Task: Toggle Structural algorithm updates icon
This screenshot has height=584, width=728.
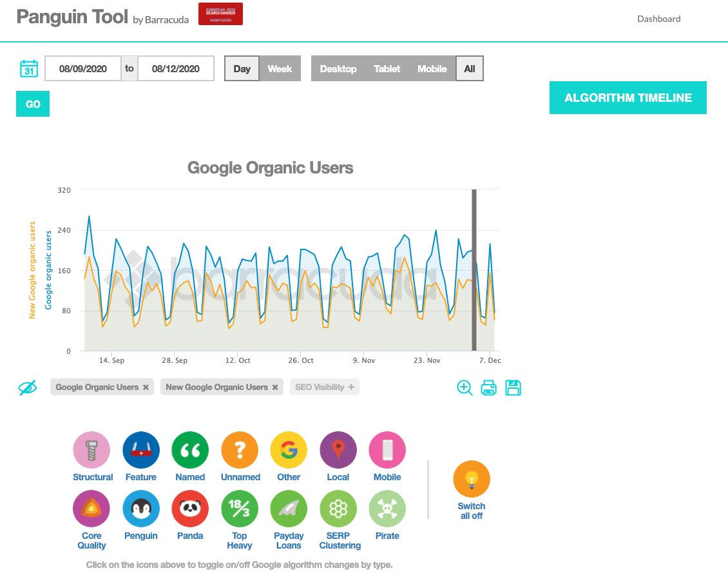Action: click(x=92, y=450)
